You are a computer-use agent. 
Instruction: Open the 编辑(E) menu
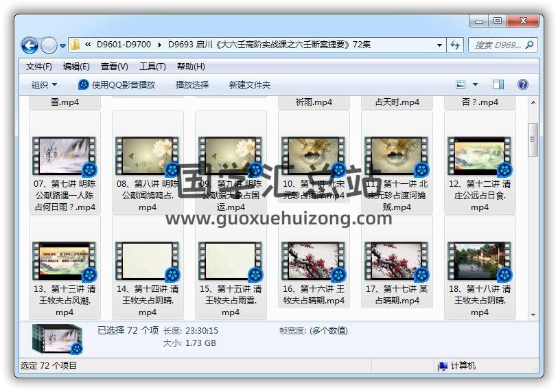(76, 67)
